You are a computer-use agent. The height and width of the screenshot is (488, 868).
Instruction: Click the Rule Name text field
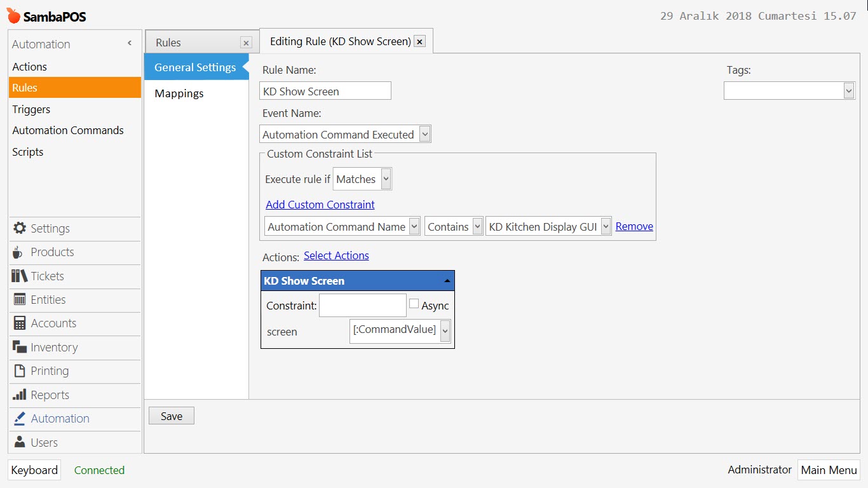point(325,91)
